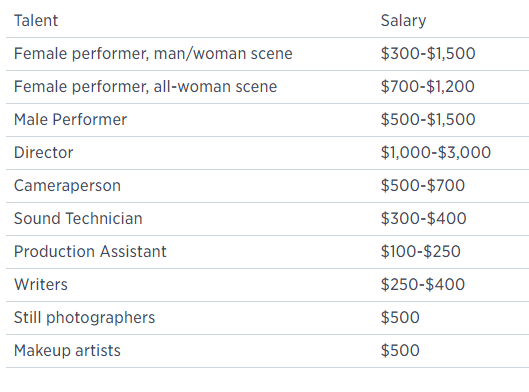
Task: Select the Still photographers row label
Action: coord(84,318)
